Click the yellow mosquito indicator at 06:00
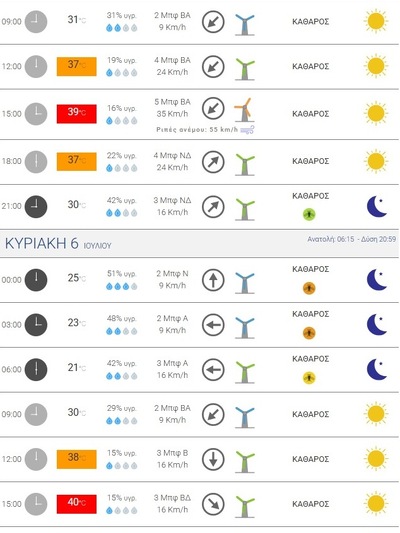400x533 pixels. pyautogui.click(x=309, y=377)
